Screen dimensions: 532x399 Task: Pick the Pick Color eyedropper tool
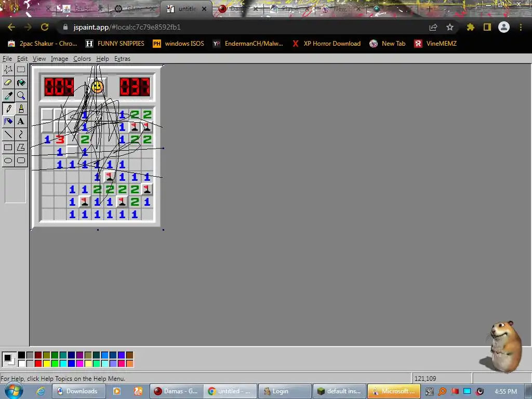click(x=8, y=96)
